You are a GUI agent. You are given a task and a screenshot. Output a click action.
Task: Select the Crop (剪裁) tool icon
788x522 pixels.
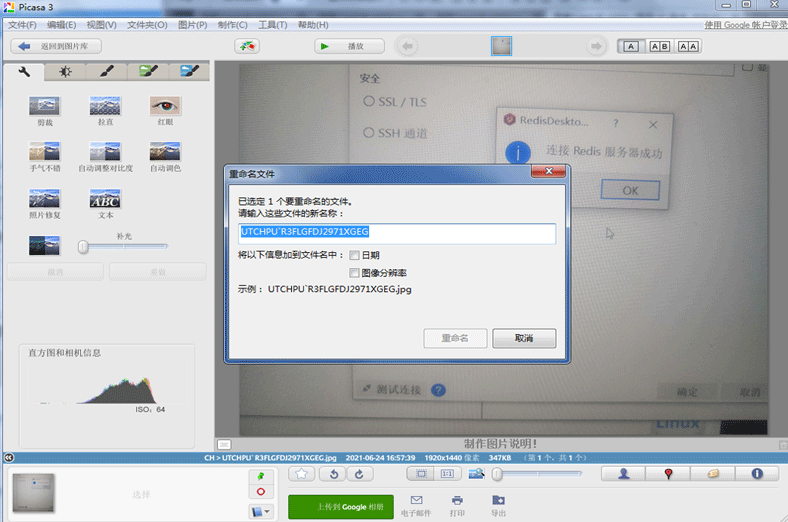tap(44, 106)
